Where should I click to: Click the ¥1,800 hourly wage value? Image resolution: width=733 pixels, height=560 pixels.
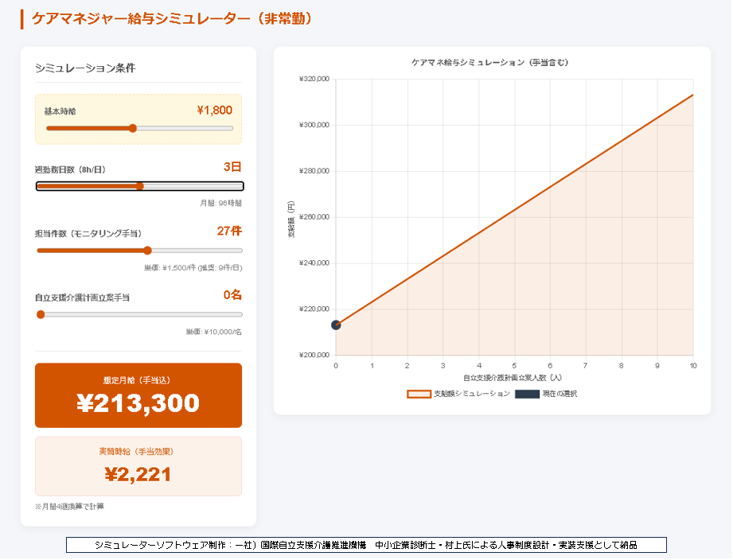pyautogui.click(x=214, y=111)
